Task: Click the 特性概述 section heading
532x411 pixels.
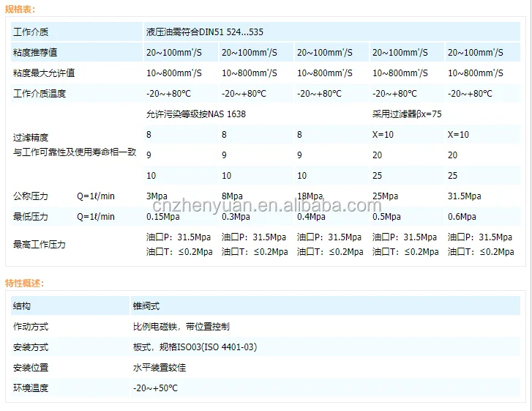Action: 25,283
